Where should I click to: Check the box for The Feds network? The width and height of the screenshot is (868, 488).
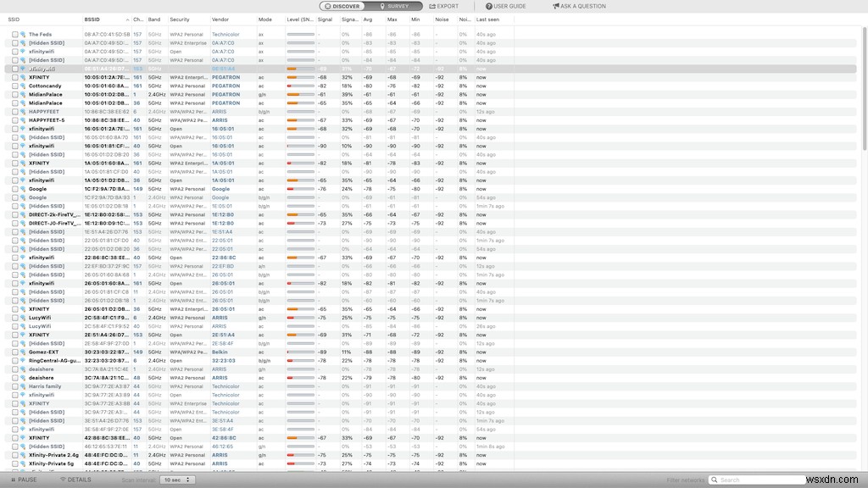(15, 34)
